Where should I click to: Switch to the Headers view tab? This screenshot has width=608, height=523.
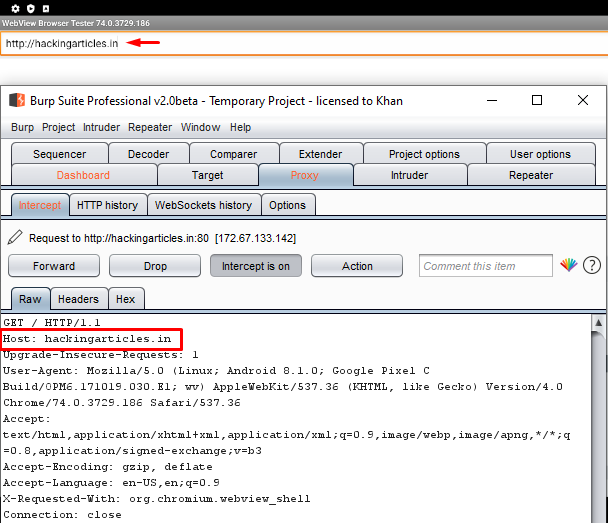point(78,299)
